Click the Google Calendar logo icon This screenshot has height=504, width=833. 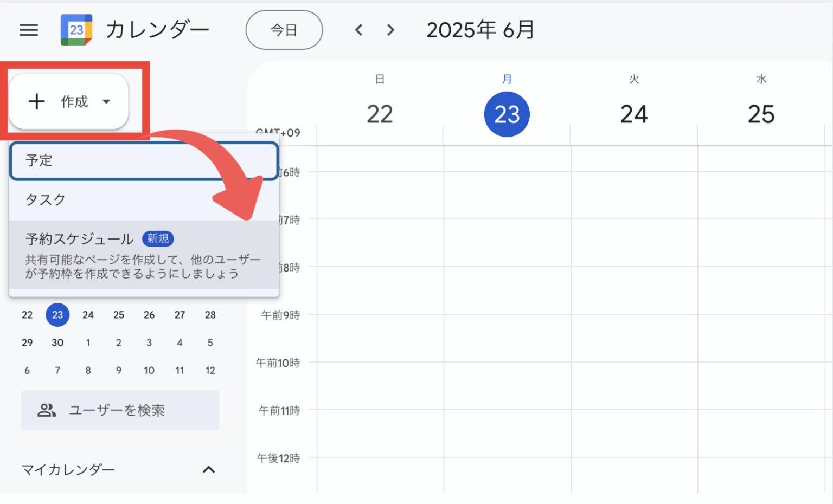76,30
